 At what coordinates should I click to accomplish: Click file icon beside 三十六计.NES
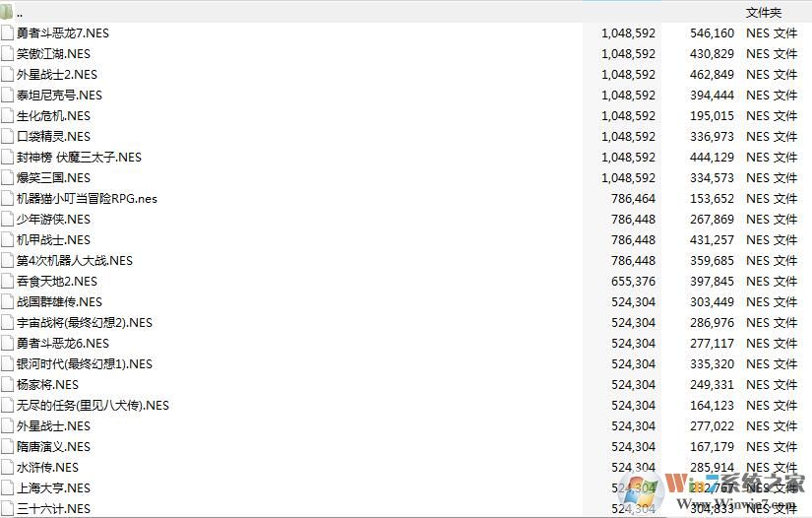(7, 509)
